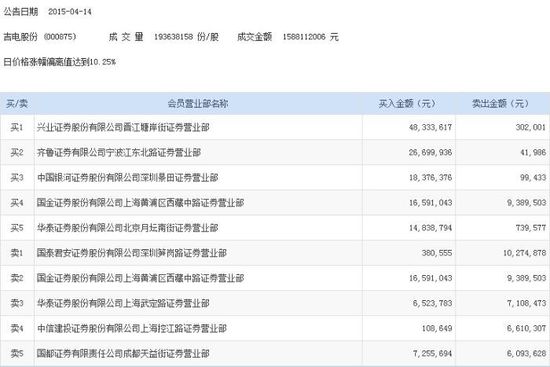Select the 买3 row label
The height and width of the screenshot is (367, 550).
pos(17,178)
